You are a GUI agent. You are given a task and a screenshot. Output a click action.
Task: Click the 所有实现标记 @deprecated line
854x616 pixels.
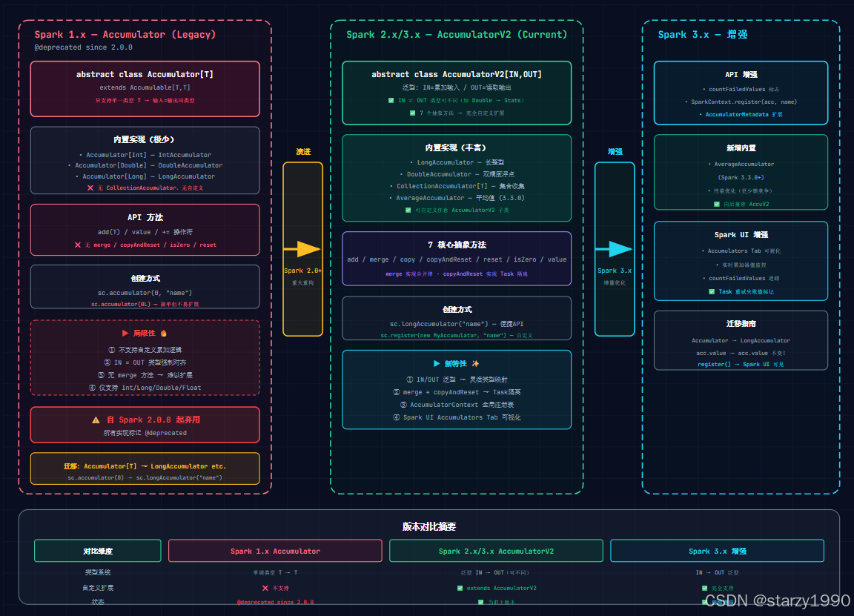(x=145, y=433)
